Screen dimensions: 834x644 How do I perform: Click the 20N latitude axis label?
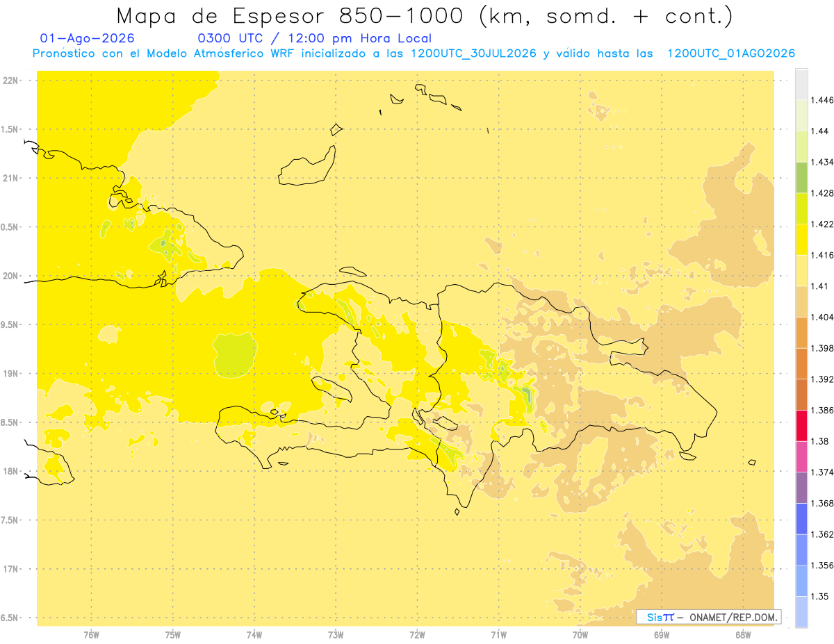[x=11, y=276]
